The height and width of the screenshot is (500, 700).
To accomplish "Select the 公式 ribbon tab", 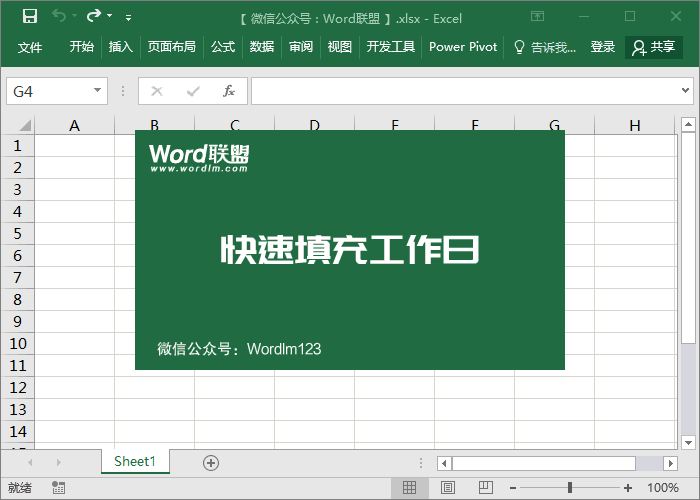I will tap(223, 46).
